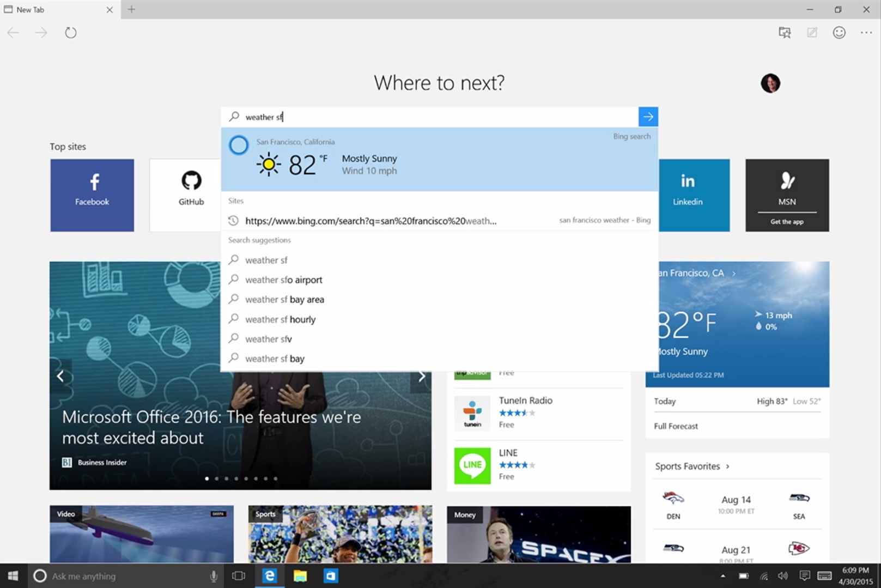Choose 'weather sfo airport' suggestion
Screen dimensions: 881x588
440,280
